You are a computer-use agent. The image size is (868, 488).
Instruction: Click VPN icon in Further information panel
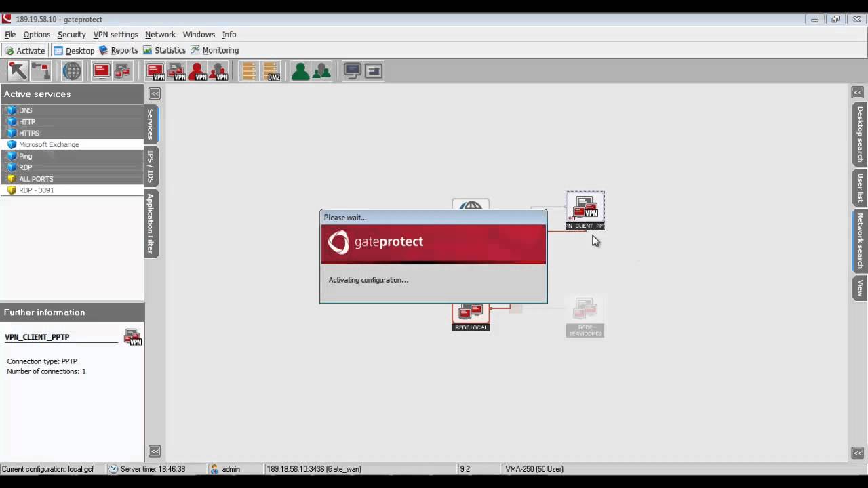[x=132, y=337]
